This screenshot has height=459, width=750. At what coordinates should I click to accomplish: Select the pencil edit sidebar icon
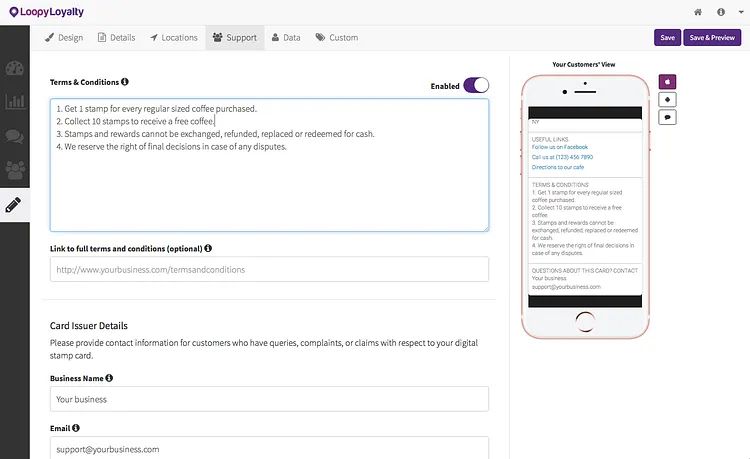(13, 205)
